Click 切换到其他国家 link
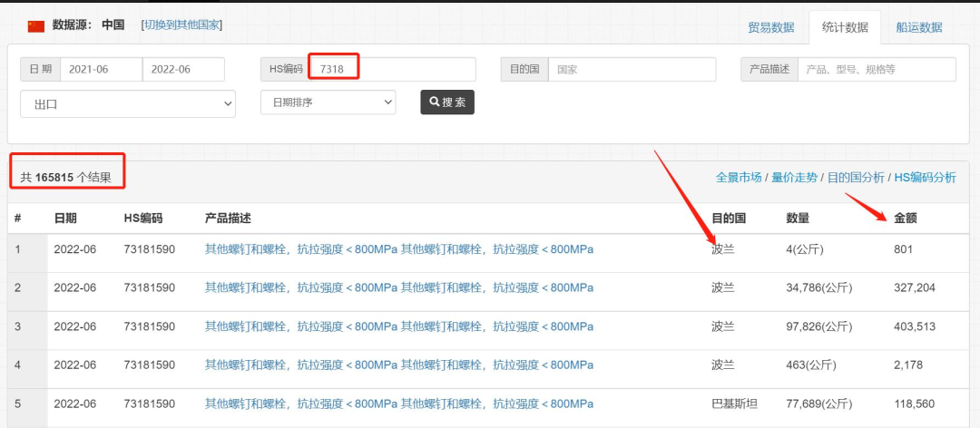This screenshot has width=980, height=428. (181, 25)
